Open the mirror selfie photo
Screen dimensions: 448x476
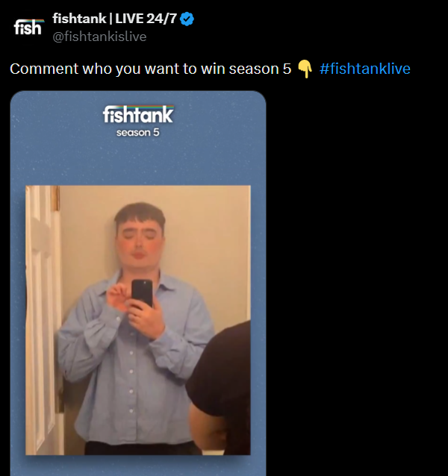(x=138, y=320)
